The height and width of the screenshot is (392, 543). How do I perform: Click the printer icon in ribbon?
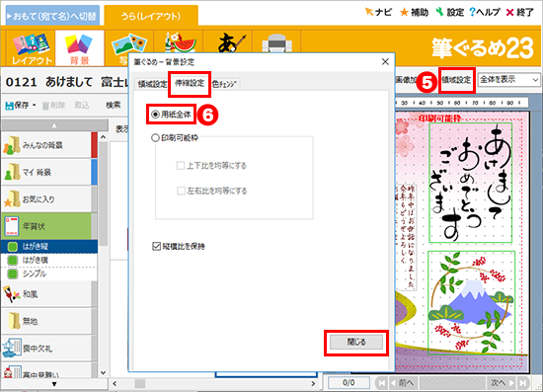pos(276,43)
